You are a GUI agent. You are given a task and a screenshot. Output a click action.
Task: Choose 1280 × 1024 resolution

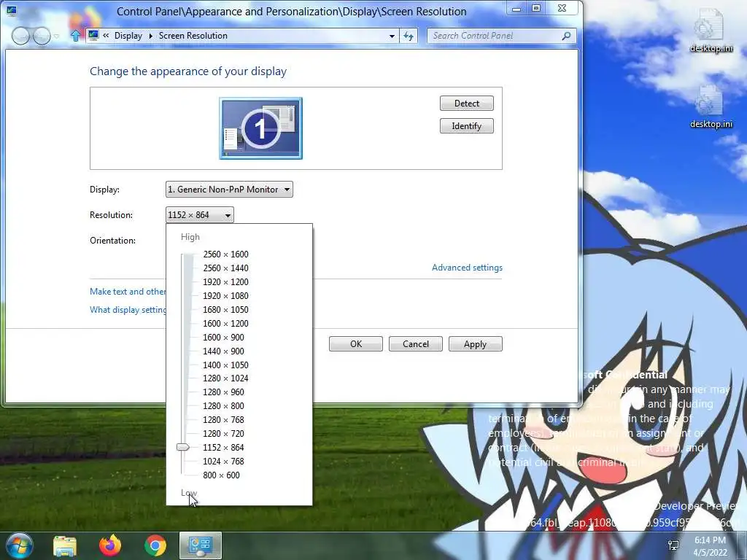[226, 378]
